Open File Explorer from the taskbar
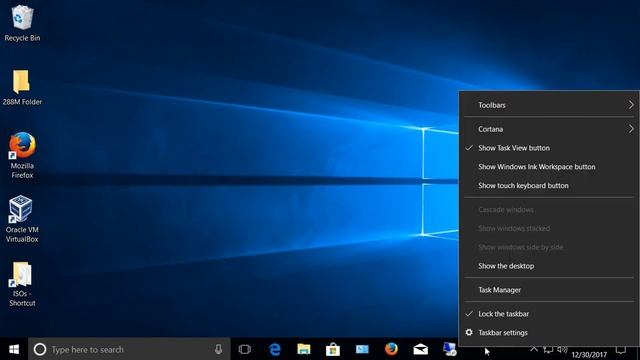Image resolution: width=640 pixels, height=360 pixels. coord(304,349)
